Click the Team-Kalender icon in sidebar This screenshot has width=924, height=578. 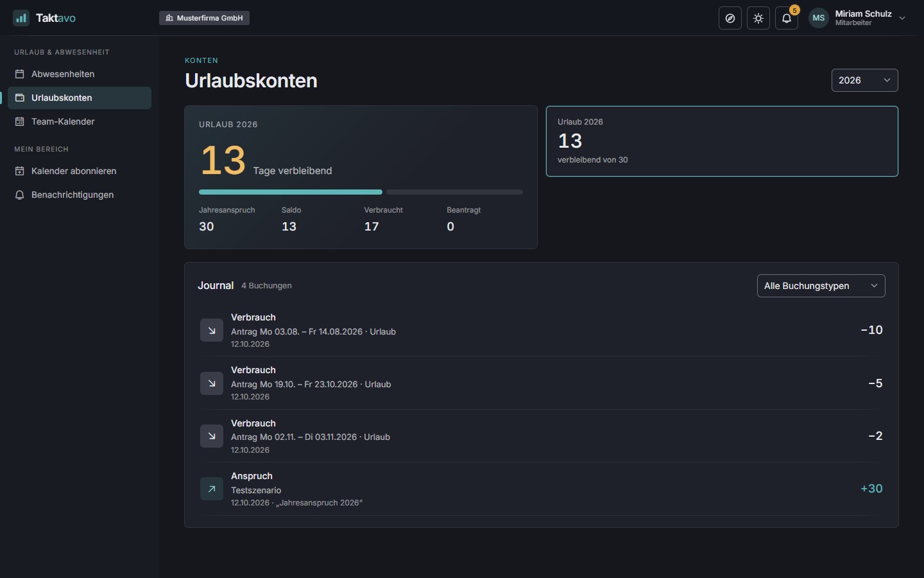(x=20, y=121)
